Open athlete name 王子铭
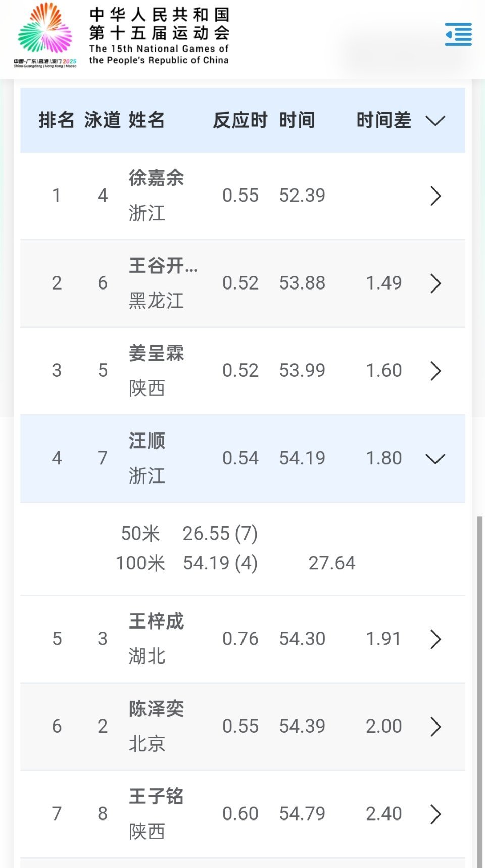The image size is (485, 868). (156, 796)
